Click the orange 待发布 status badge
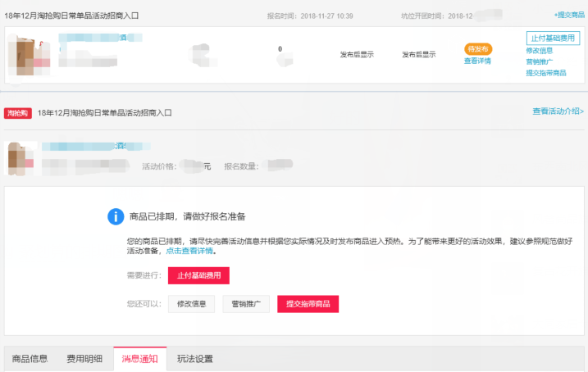Image resolution: width=588 pixels, height=372 pixels. pyautogui.click(x=478, y=49)
